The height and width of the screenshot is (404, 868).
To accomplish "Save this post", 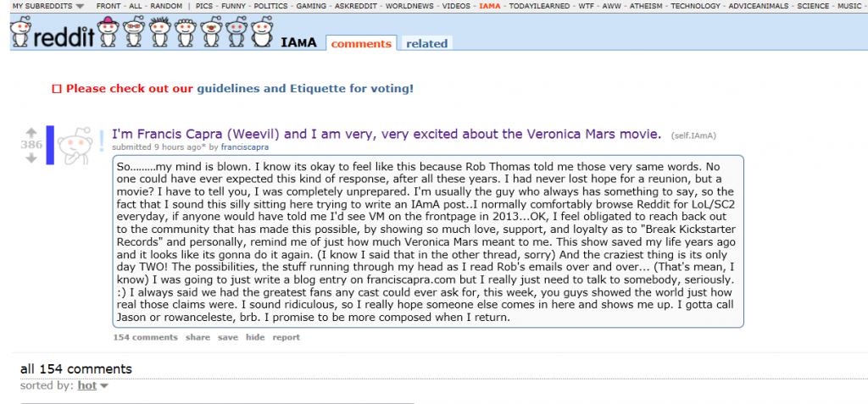I will [228, 337].
